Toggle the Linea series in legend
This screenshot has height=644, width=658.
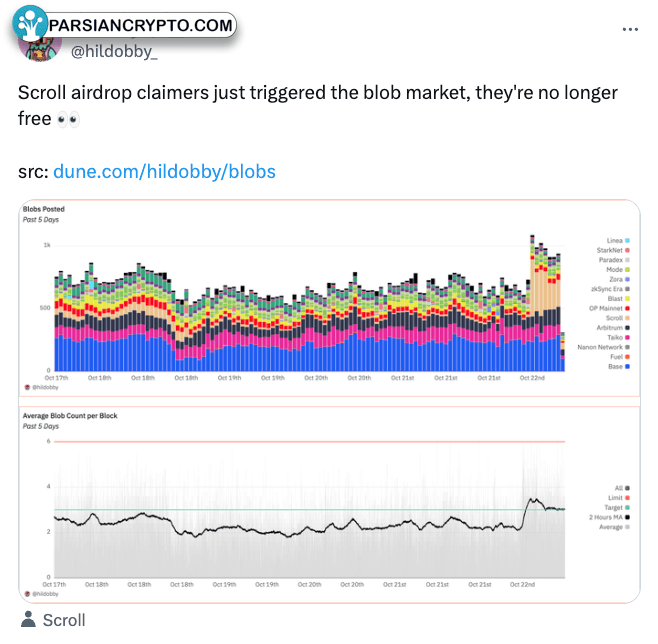tap(618, 240)
